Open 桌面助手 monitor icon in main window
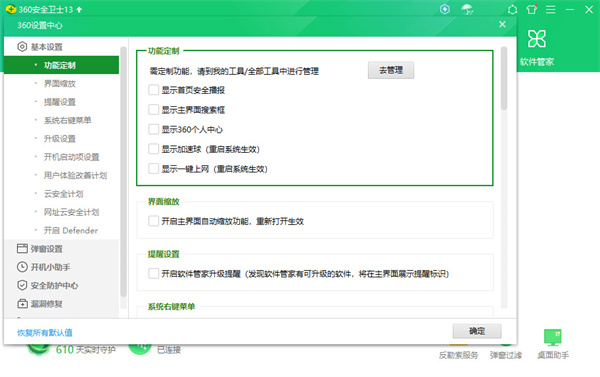This screenshot has height=377, width=600. click(553, 338)
